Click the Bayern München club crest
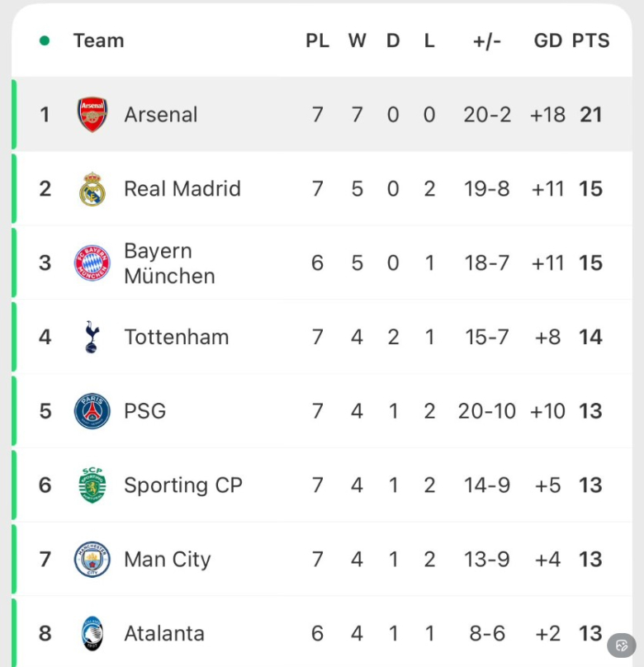644x667 pixels. [92, 263]
